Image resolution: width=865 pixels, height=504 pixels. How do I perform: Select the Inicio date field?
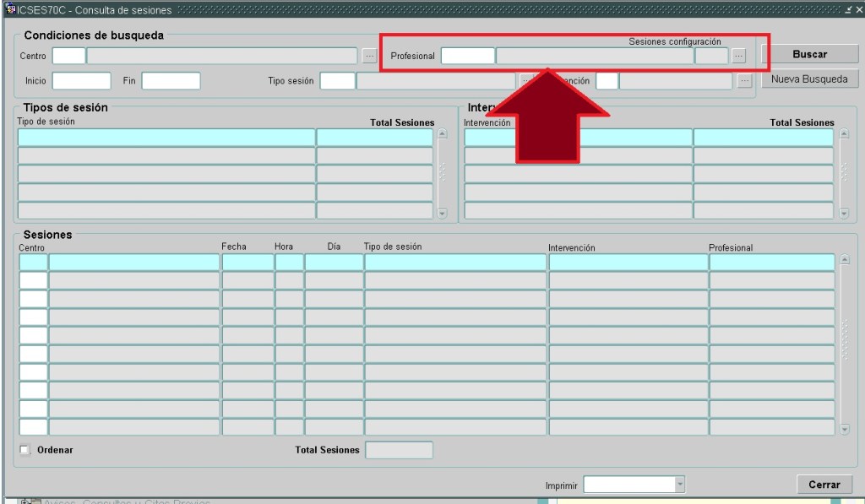tap(81, 81)
